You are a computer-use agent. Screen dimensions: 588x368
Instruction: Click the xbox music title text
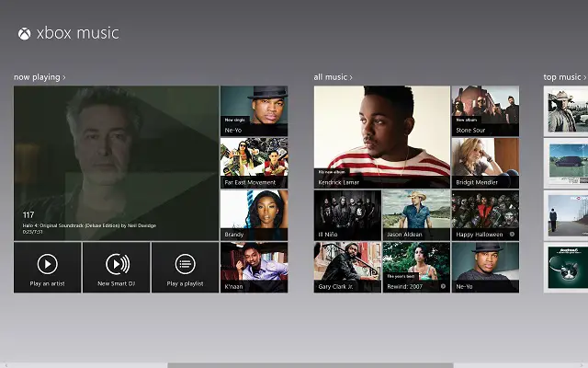click(77, 33)
